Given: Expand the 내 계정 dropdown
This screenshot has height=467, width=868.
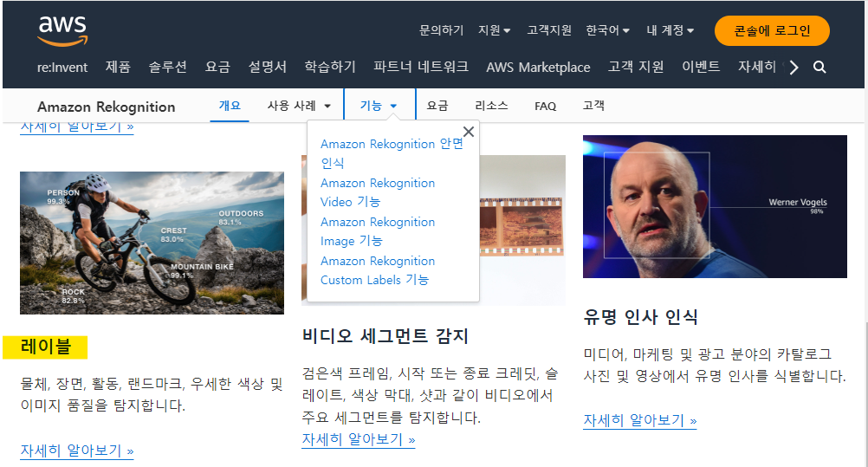Looking at the screenshot, I should pos(670,30).
